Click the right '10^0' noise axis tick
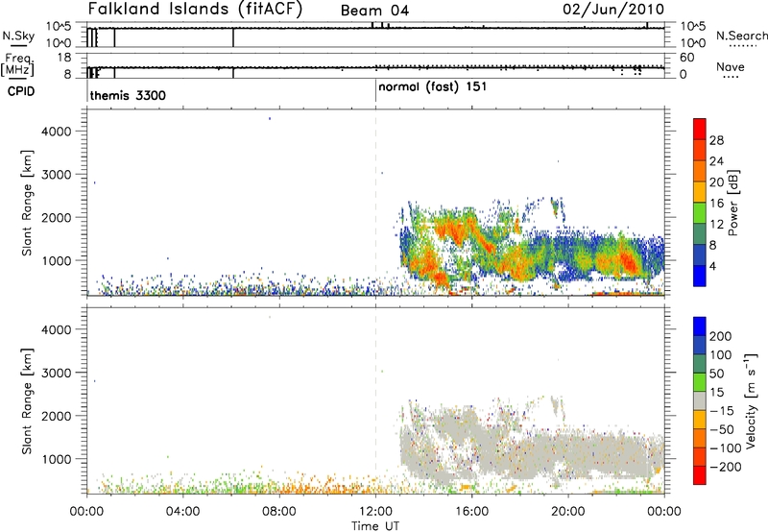Screen dimensions: 768x532 click(693, 42)
